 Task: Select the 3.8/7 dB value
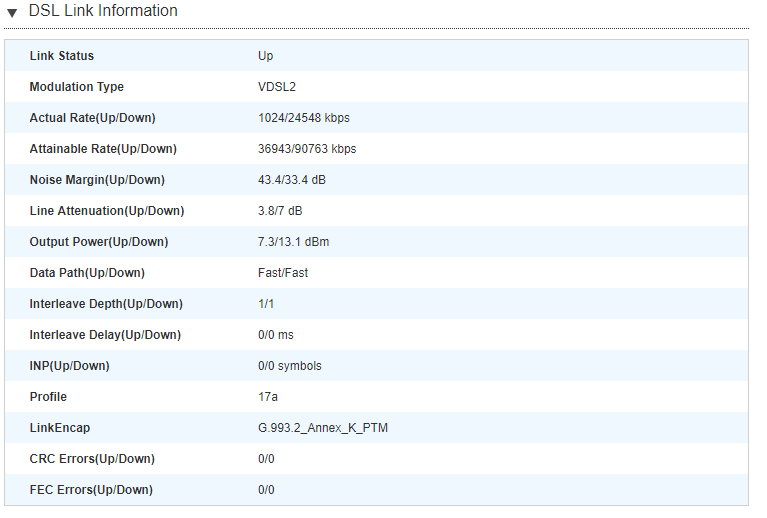pyautogui.click(x=280, y=211)
